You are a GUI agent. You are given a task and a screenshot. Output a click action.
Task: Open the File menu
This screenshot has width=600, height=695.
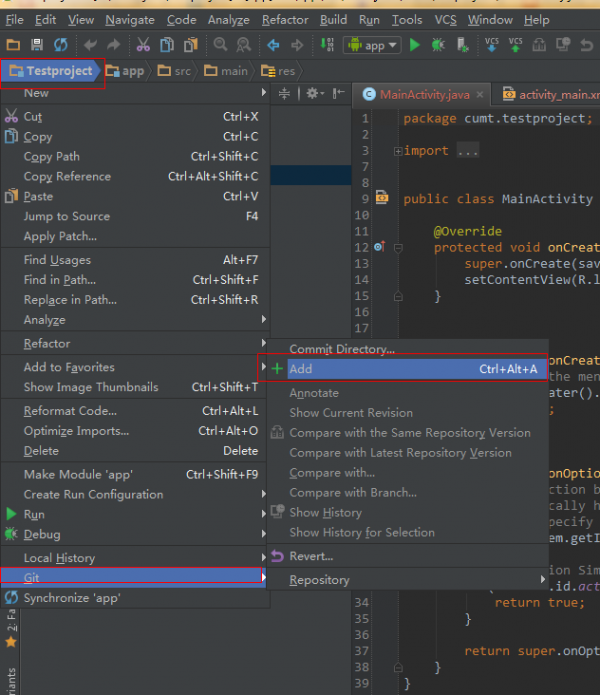pyautogui.click(x=14, y=20)
